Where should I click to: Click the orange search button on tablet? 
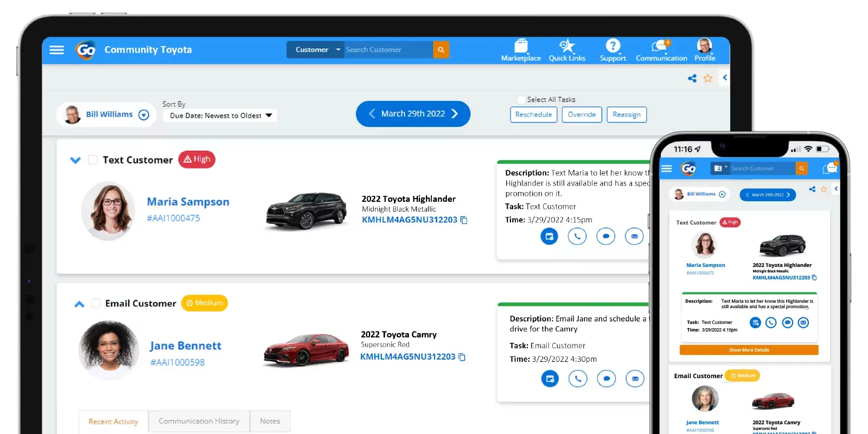pyautogui.click(x=441, y=49)
